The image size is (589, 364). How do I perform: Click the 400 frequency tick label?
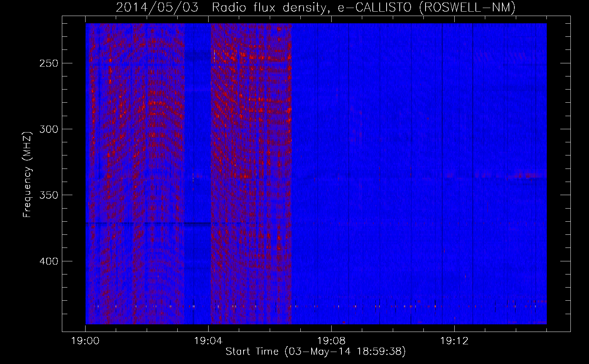pos(49,261)
